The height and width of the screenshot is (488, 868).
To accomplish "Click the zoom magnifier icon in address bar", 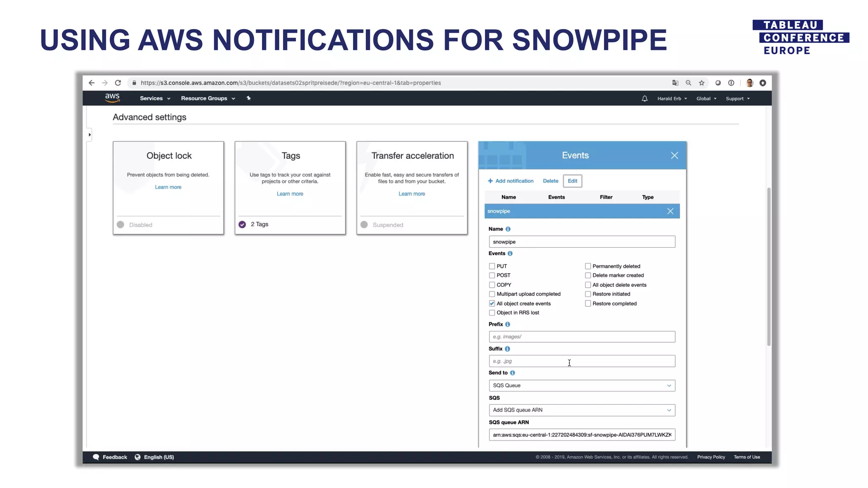I will [688, 83].
